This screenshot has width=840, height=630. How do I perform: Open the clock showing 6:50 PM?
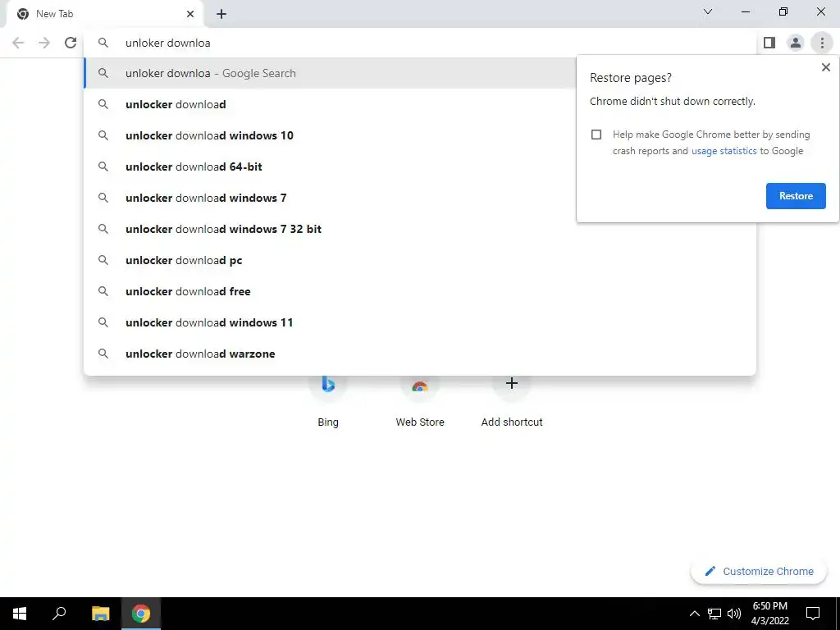click(x=769, y=614)
